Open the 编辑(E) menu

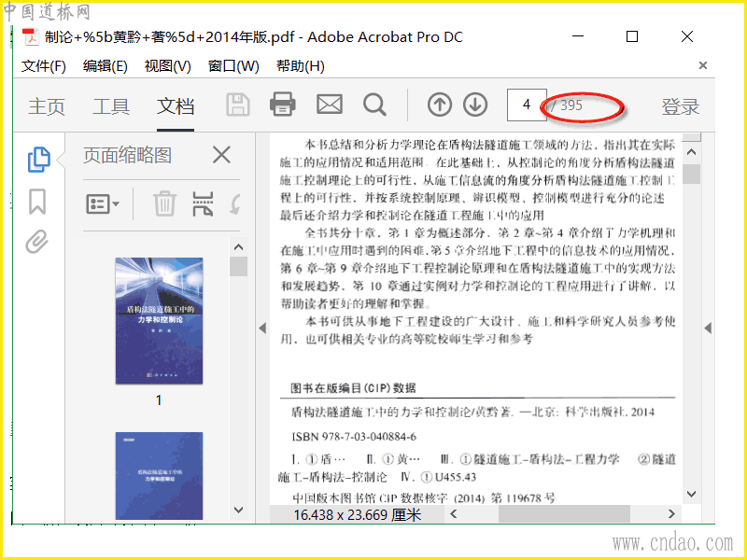coord(105,65)
